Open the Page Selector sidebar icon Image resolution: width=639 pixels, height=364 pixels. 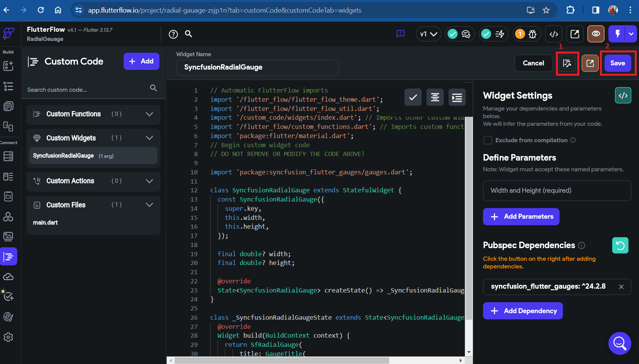(8, 106)
